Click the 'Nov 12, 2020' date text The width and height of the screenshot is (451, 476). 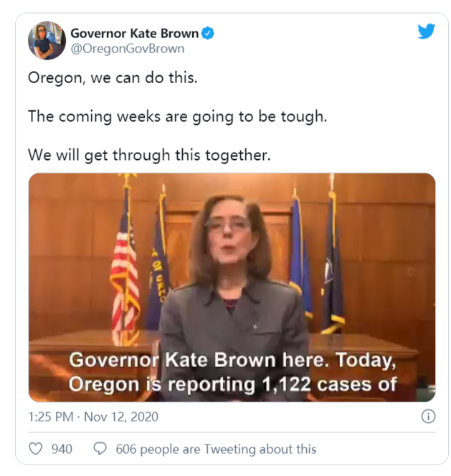(x=121, y=416)
